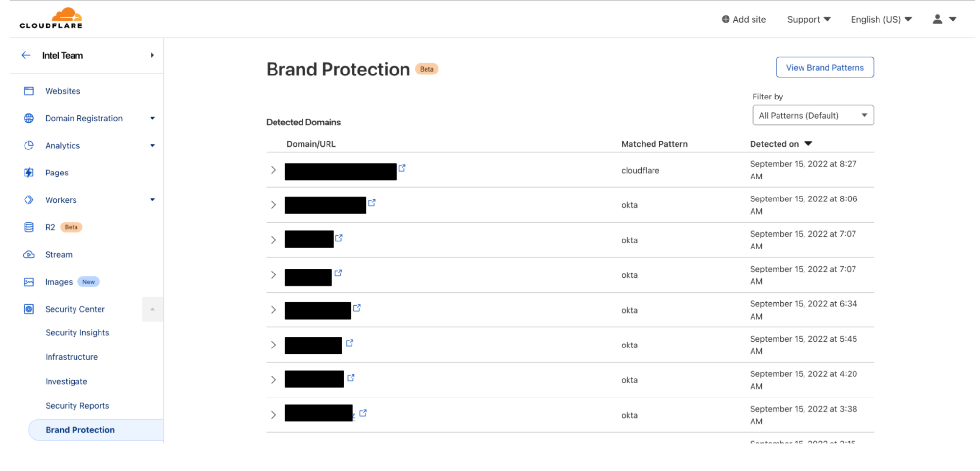This screenshot has height=471, width=980.
Task: Select Security Insights in sidebar
Action: pos(77,332)
